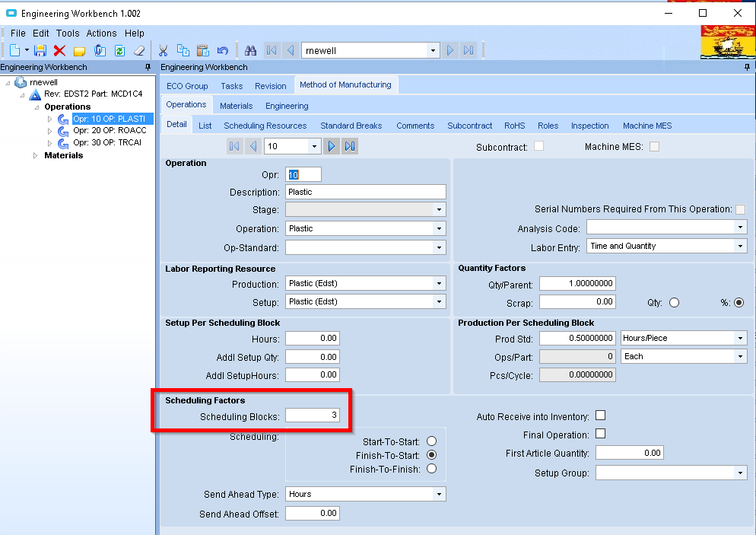The image size is (756, 535).
Task: Click the binoculars Search icon
Action: [x=251, y=50]
